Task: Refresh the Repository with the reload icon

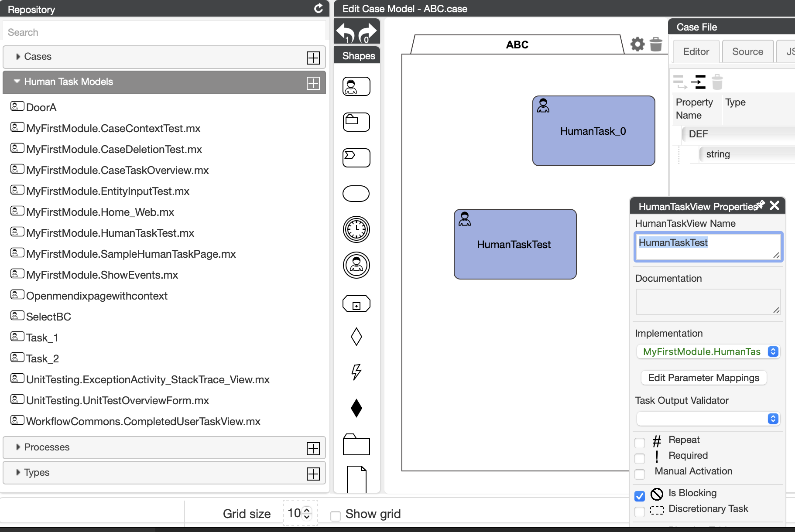Action: [319, 9]
